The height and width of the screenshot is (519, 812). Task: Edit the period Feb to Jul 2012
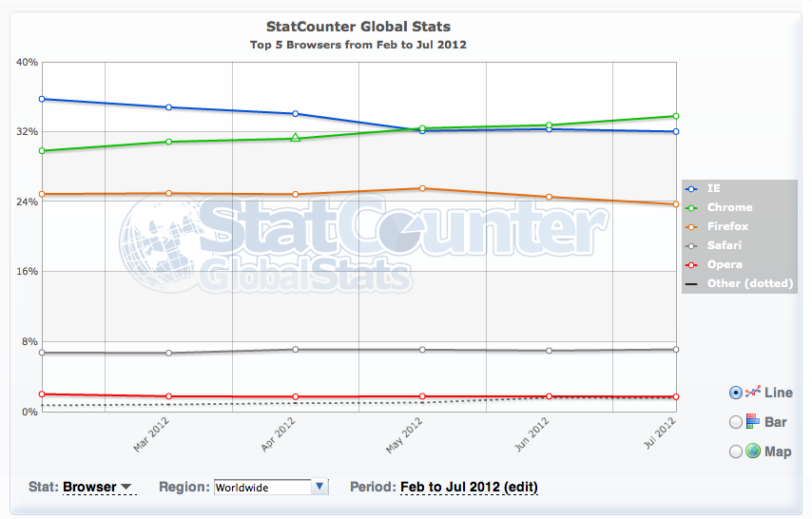pyautogui.click(x=469, y=488)
